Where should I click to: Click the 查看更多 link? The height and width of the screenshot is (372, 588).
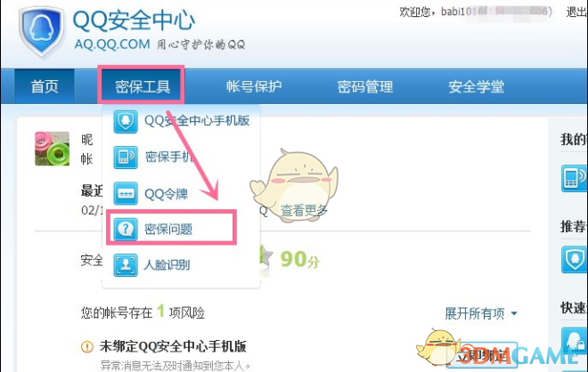(304, 211)
